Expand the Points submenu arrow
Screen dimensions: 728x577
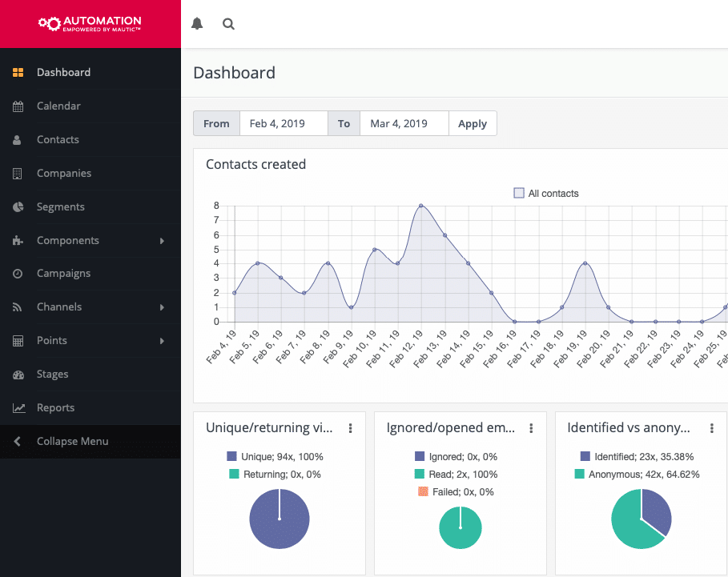pyautogui.click(x=162, y=341)
